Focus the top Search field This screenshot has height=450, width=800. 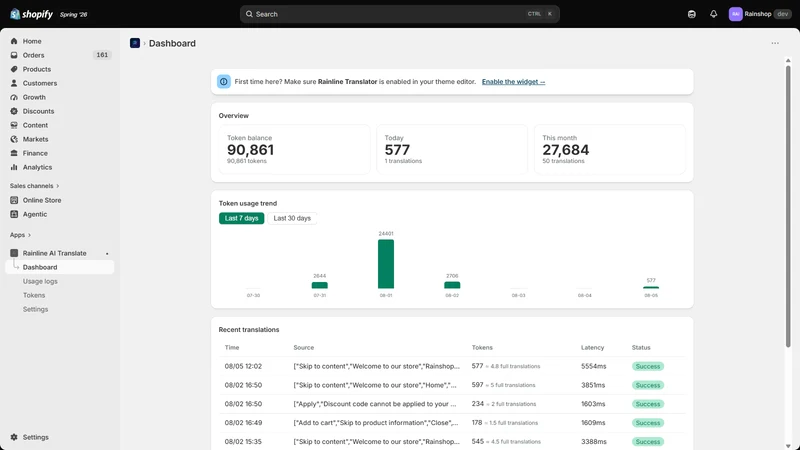pos(399,14)
